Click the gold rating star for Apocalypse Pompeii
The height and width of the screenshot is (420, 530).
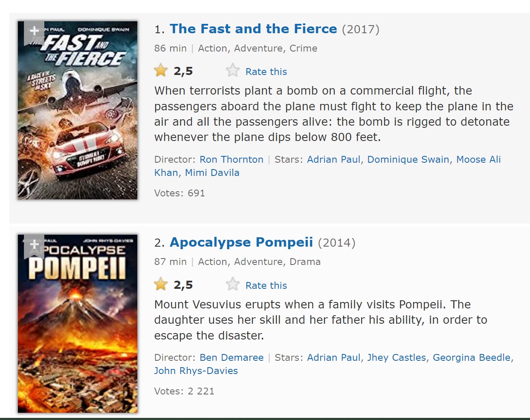(161, 284)
